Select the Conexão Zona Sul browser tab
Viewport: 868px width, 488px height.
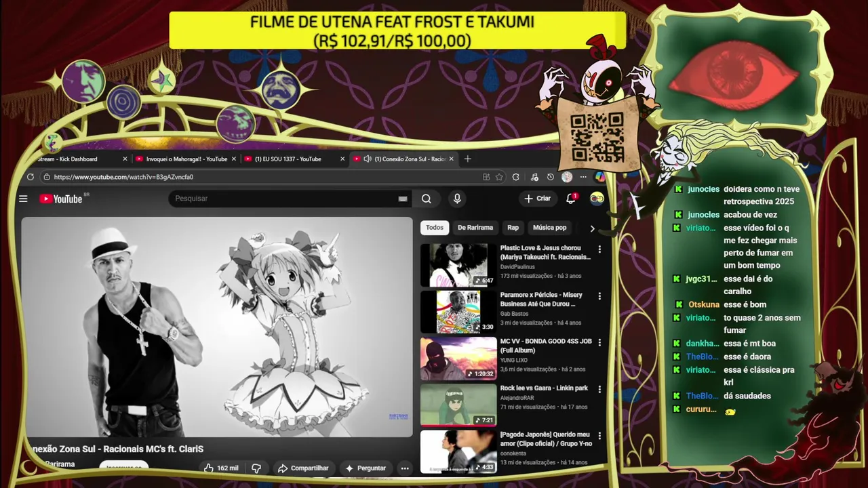pyautogui.click(x=403, y=159)
